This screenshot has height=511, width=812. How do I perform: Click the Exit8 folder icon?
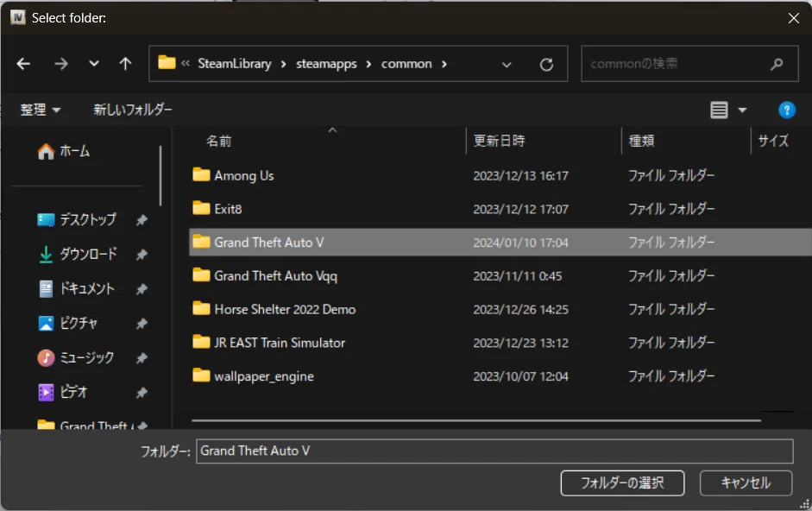pyautogui.click(x=201, y=208)
